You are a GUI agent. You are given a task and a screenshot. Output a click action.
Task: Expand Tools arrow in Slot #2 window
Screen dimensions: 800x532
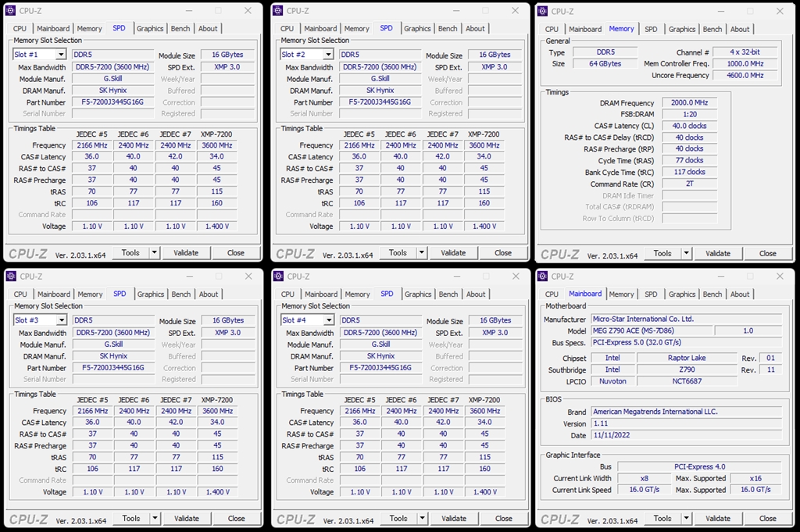pos(421,252)
